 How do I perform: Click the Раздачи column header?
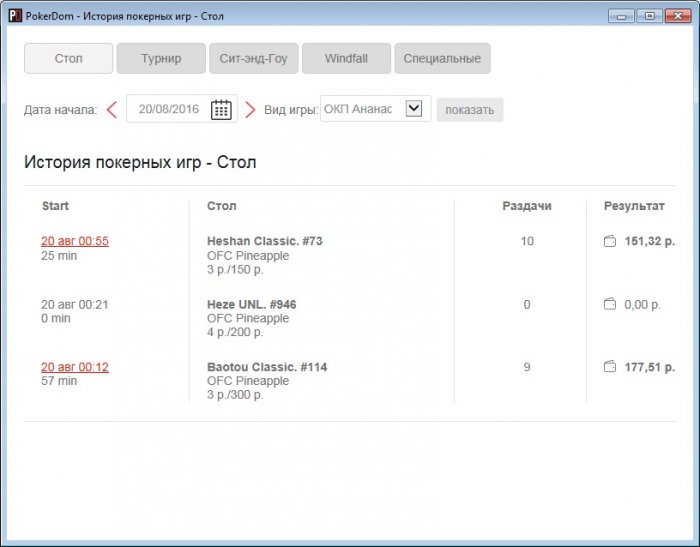(x=527, y=206)
